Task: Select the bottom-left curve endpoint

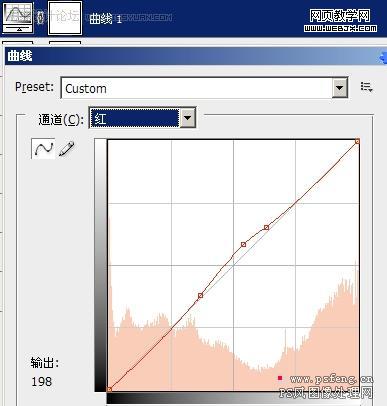Action: pos(109,389)
